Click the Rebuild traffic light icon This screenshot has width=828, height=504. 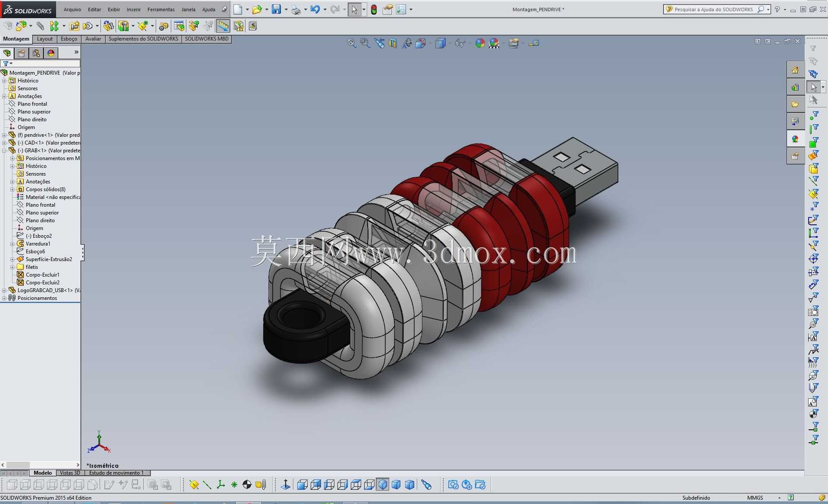point(374,9)
